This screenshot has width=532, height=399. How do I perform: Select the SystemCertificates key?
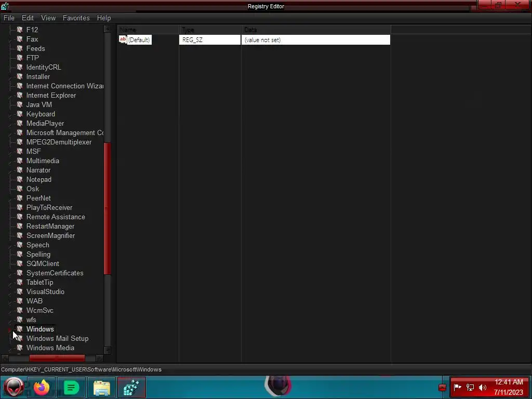point(55,273)
